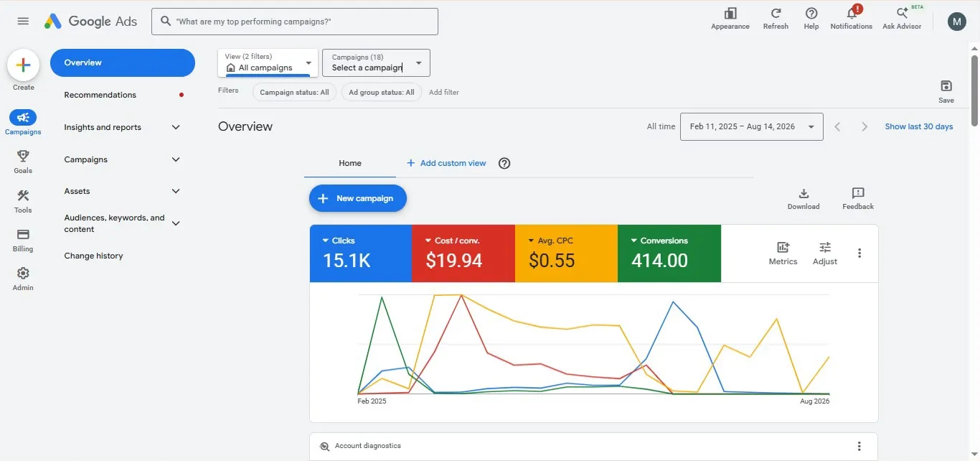Open the Metrics chart selector
This screenshot has height=461, width=980.
click(x=783, y=253)
